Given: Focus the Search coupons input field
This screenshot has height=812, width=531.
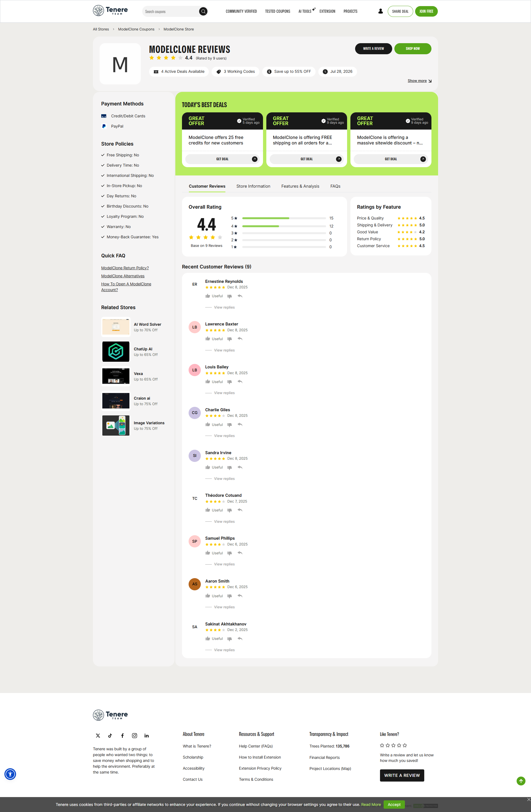Looking at the screenshot, I should (171, 12).
